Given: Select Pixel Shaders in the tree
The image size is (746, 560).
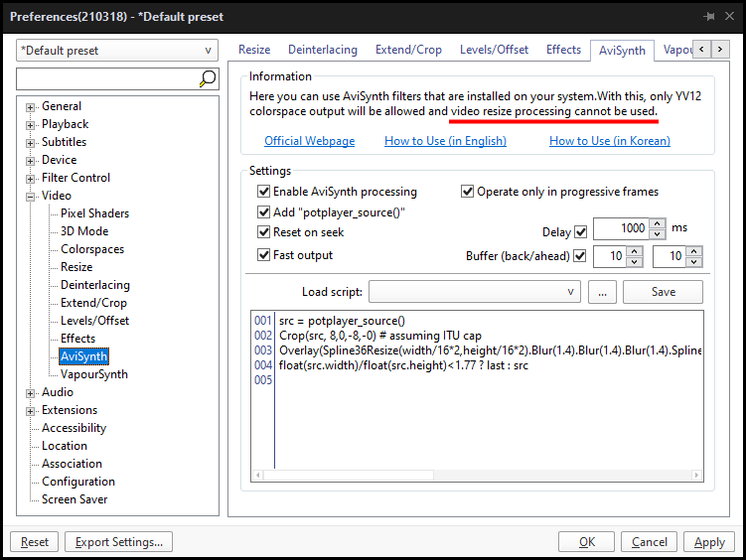Looking at the screenshot, I should pos(94,212).
